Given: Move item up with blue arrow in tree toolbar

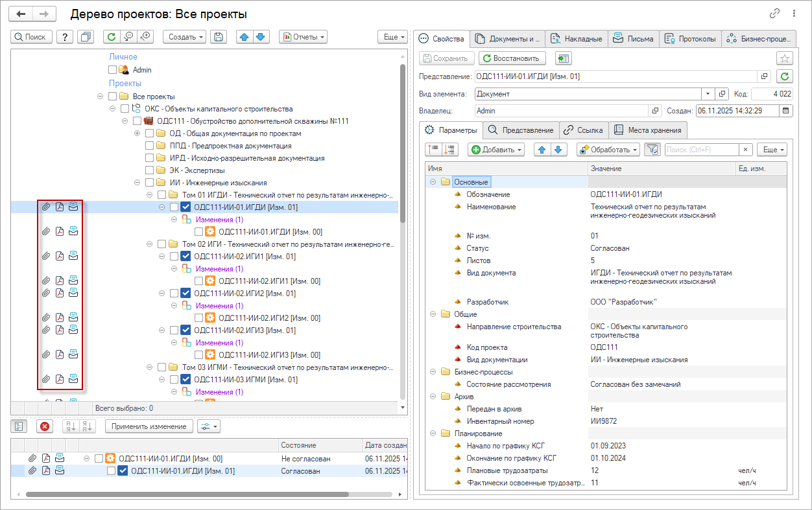Looking at the screenshot, I should (x=245, y=37).
